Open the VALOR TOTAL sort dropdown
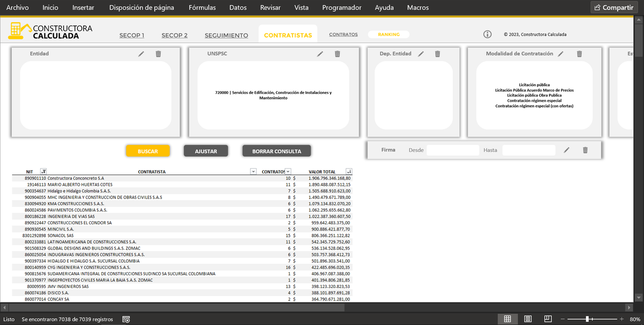Viewport: 644px width, 325px height. (x=349, y=172)
